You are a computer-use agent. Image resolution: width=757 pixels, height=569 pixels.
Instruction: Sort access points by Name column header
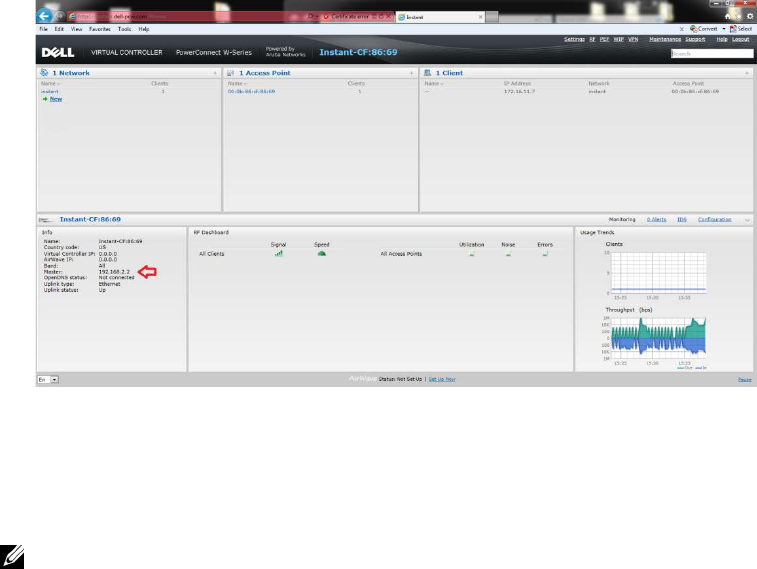[x=237, y=83]
